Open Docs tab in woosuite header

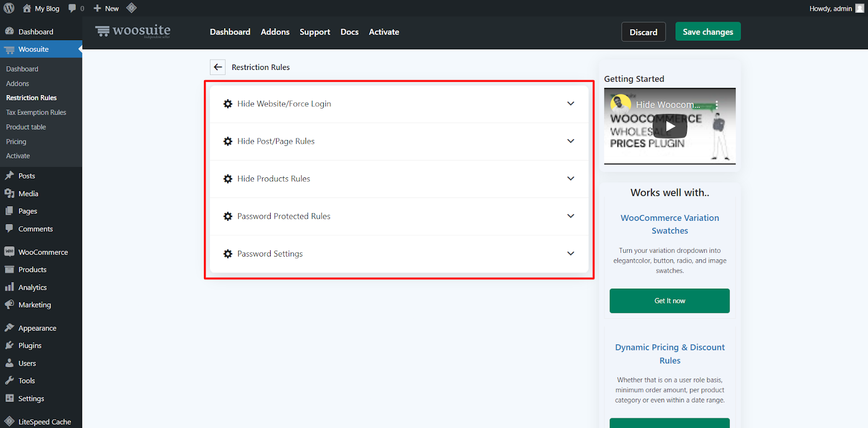[349, 32]
